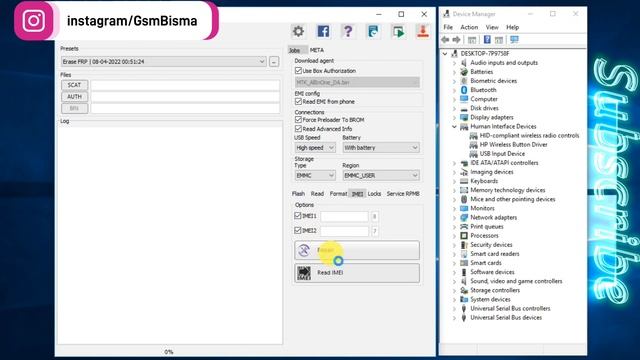Expand Disk drives node
This screenshot has width=640, height=360.
[x=454, y=108]
